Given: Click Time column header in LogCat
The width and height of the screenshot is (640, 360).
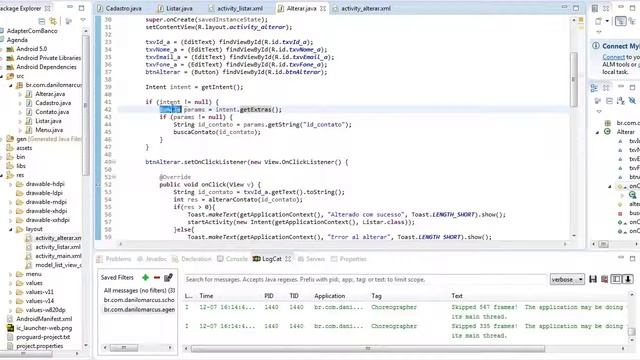Looking at the screenshot, I should 206,296.
